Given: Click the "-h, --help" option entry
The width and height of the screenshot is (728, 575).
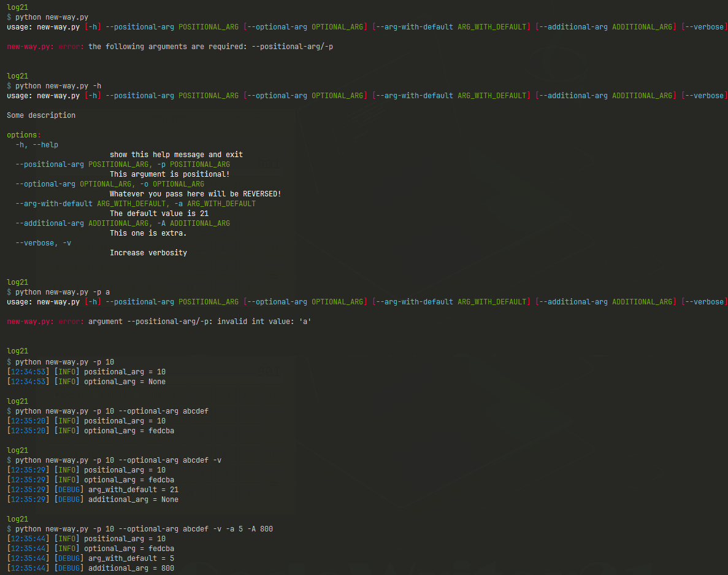Looking at the screenshot, I should coord(37,145).
